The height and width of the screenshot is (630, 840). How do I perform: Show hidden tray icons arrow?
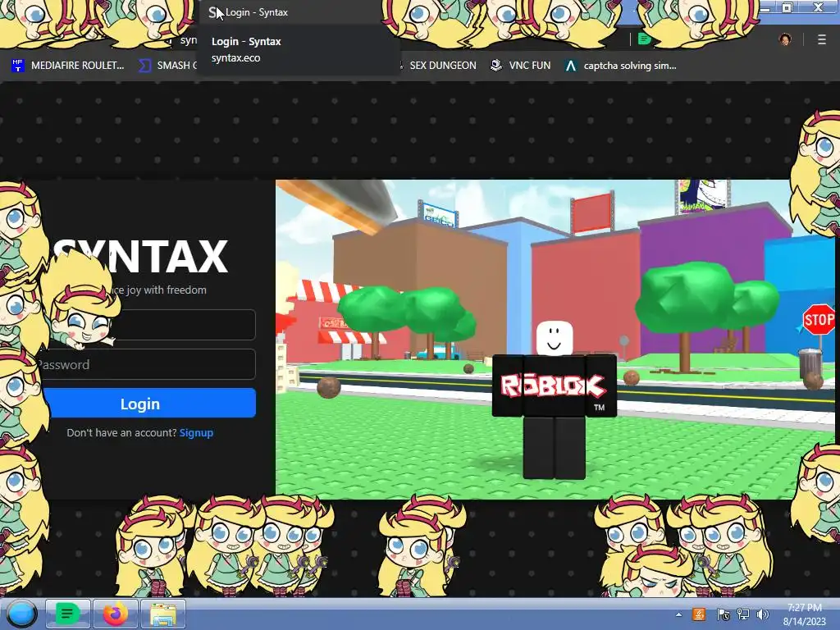point(678,614)
